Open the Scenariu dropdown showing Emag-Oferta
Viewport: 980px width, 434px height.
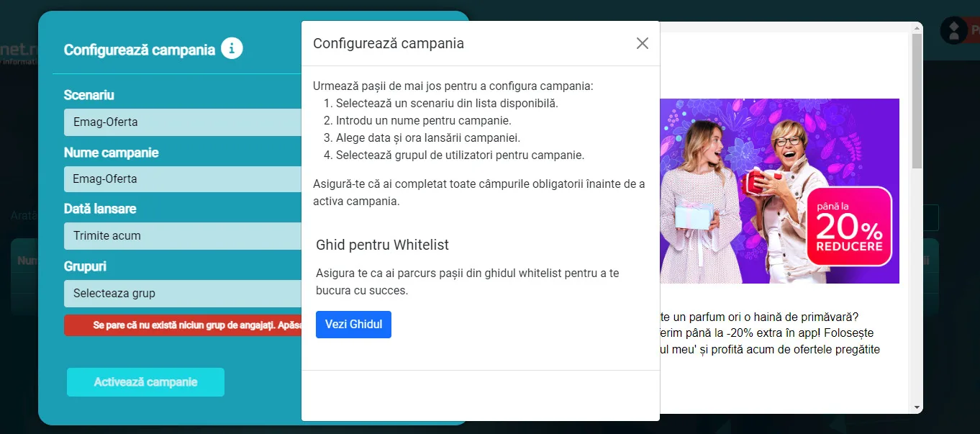pos(183,122)
